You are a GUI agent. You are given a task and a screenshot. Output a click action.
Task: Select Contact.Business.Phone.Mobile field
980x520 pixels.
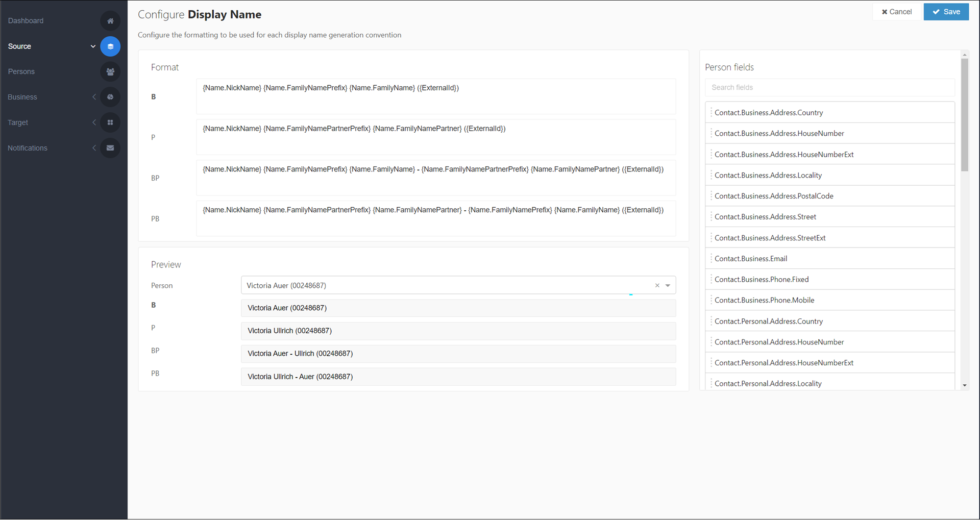point(830,300)
